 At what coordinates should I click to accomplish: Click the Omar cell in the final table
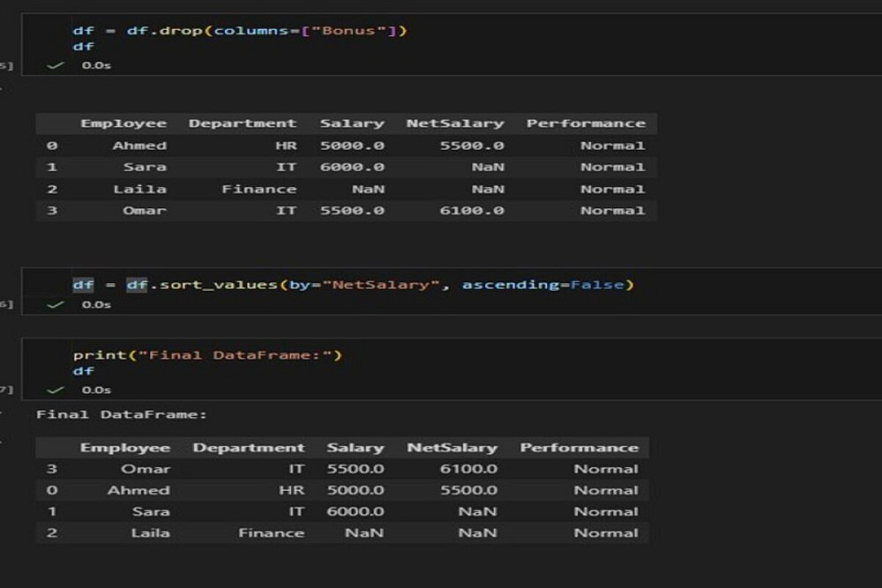pyautogui.click(x=146, y=469)
